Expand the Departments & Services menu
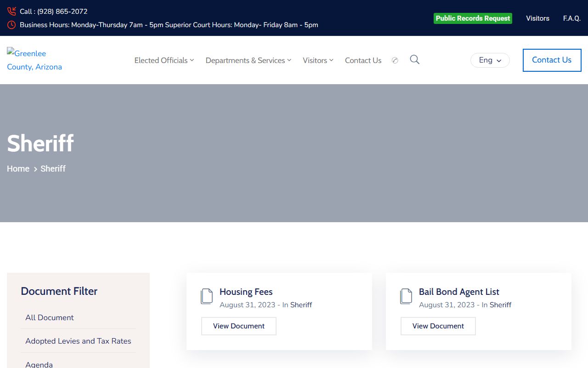Viewport: 588px width, 368px height. pos(248,60)
